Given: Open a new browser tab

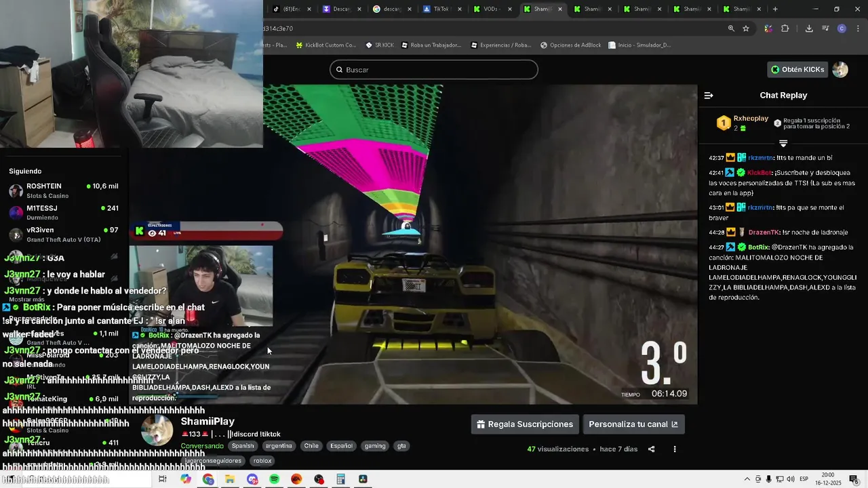Looking at the screenshot, I should click(x=775, y=9).
